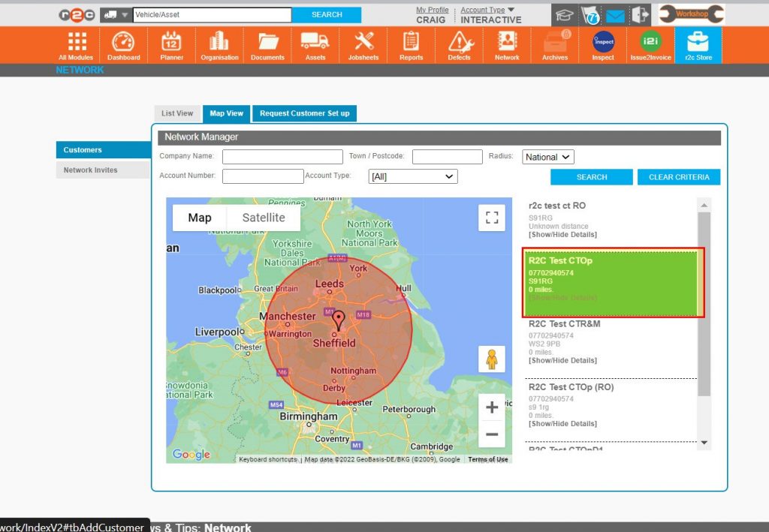The image size is (769, 532).
Task: Select the Request Customer Set up tab
Action: (x=304, y=113)
